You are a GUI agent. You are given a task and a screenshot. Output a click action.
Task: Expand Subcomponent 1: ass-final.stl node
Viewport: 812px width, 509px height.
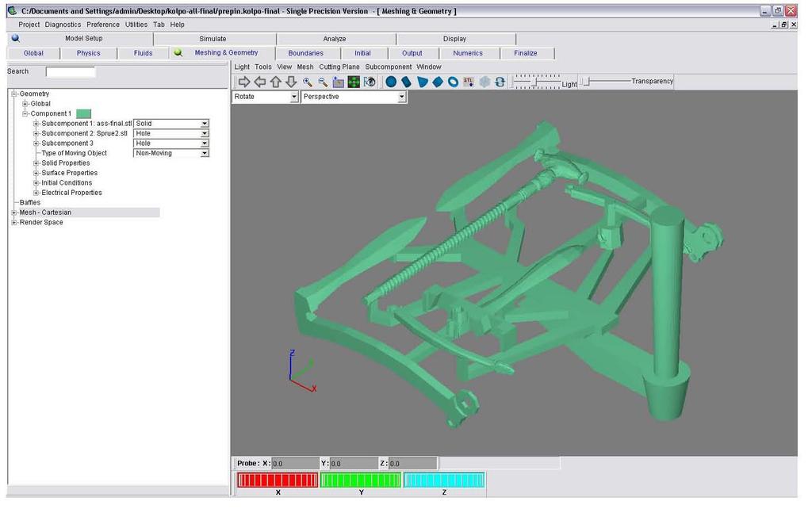click(x=36, y=123)
